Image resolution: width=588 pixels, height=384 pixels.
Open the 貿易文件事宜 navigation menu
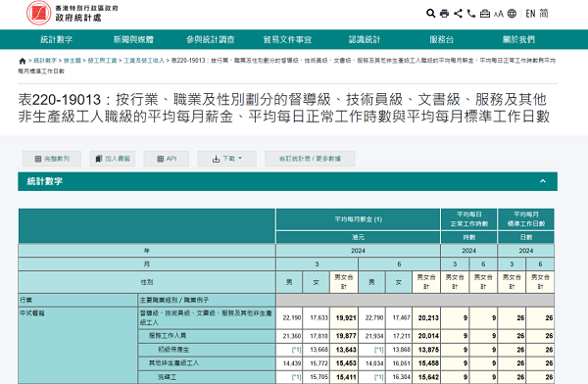click(287, 39)
